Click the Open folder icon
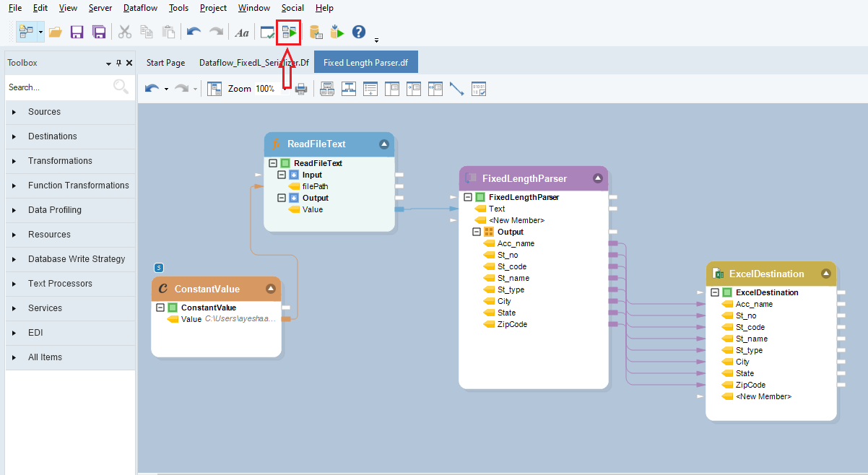This screenshot has height=475, width=868. (x=55, y=32)
